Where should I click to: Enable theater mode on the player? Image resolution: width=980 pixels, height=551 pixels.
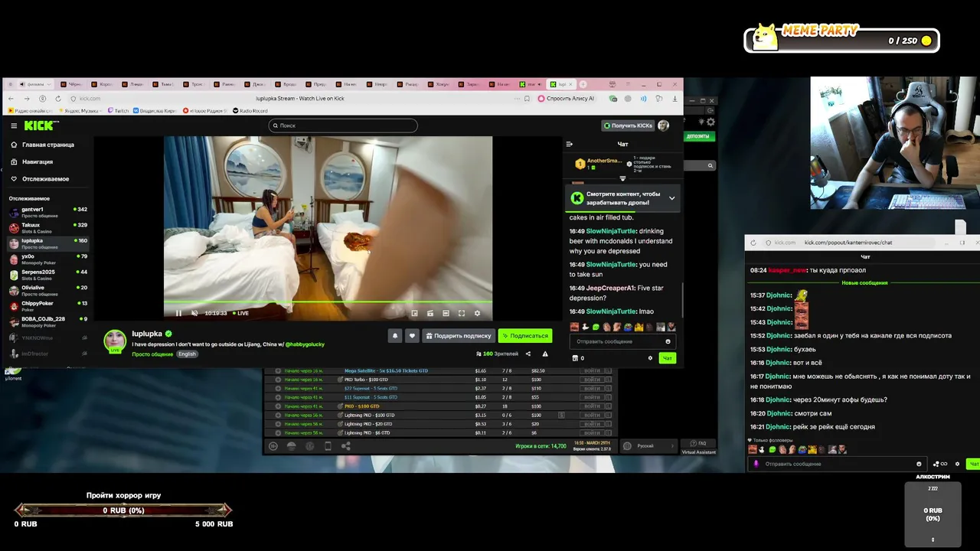tap(446, 313)
